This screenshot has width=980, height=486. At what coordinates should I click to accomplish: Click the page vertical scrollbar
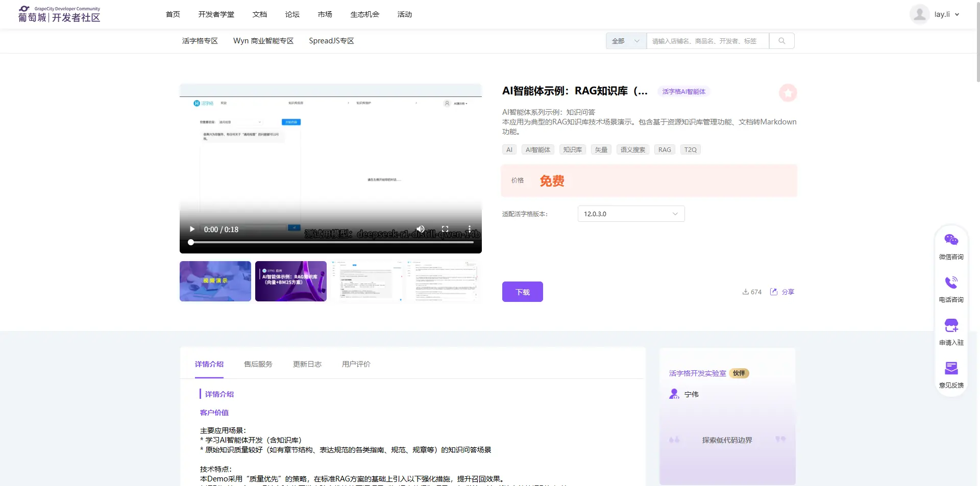click(977, 41)
